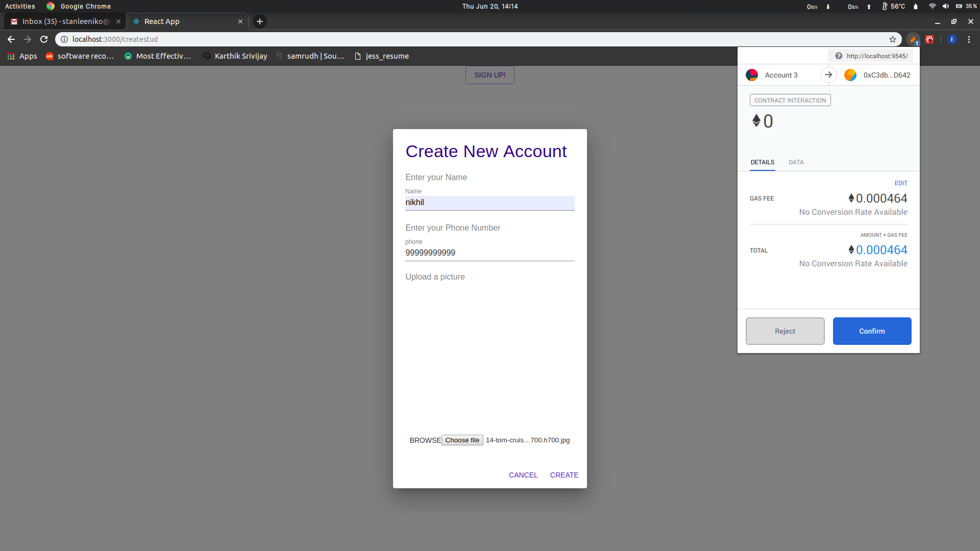Click the red extension icon in toolbar
The width and height of the screenshot is (980, 551).
(929, 39)
